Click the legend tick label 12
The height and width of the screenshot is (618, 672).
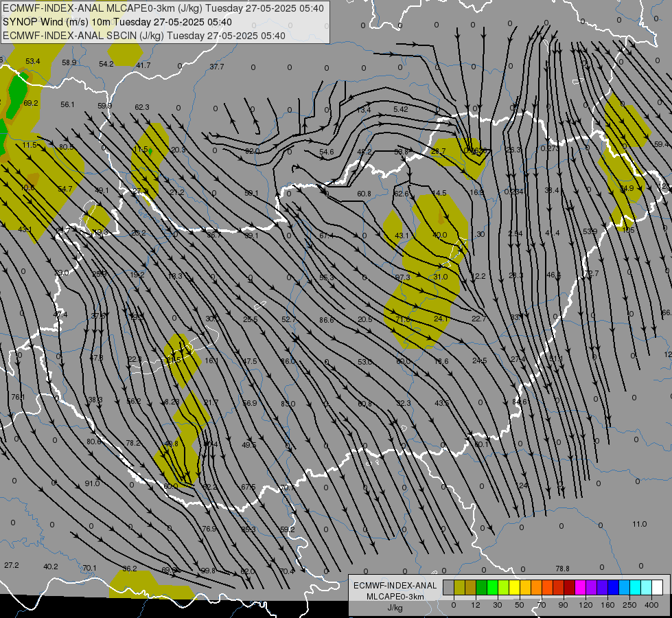point(475,605)
